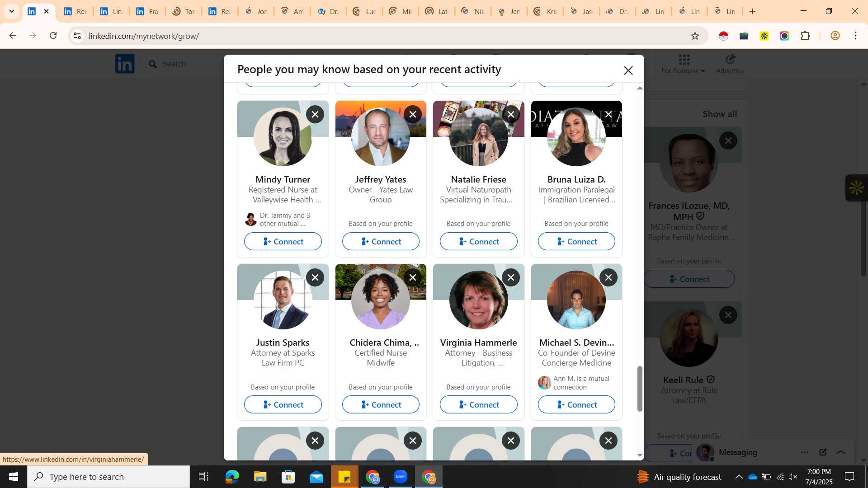Open the Extensions puzzle icon
This screenshot has height=488, width=868.
[x=805, y=36]
